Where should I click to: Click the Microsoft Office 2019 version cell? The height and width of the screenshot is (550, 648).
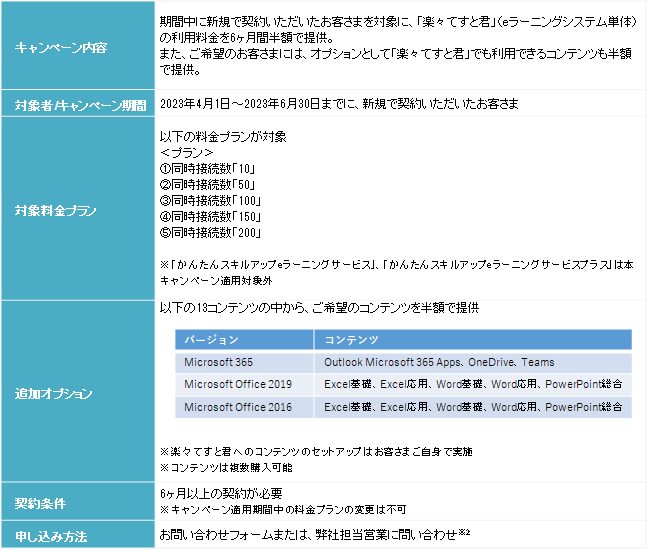coord(244,385)
